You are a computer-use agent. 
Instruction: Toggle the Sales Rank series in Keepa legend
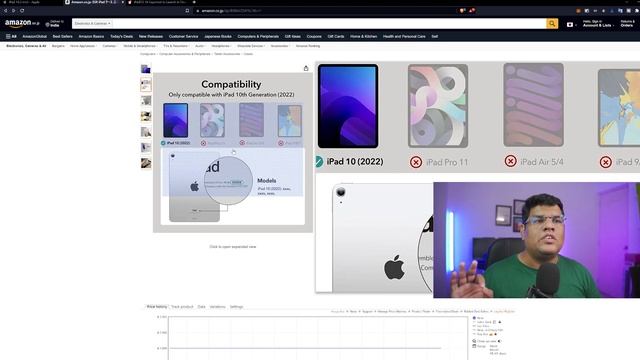click(483, 322)
